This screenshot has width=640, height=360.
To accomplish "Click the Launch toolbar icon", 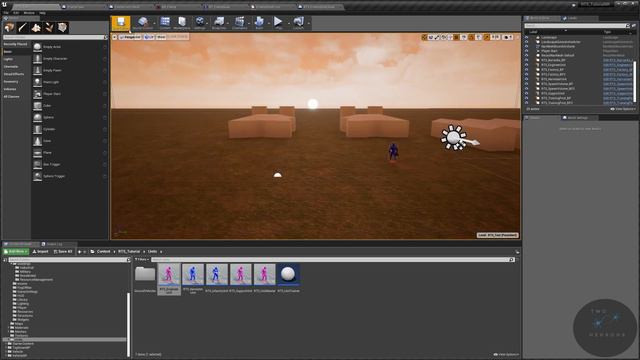I will pyautogui.click(x=298, y=23).
